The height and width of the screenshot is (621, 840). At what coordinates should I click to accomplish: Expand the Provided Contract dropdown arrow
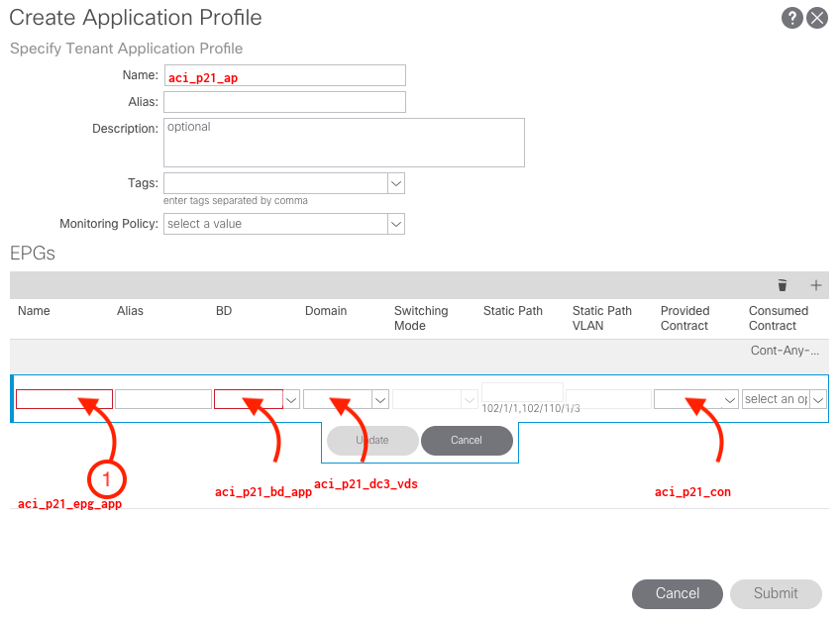730,400
